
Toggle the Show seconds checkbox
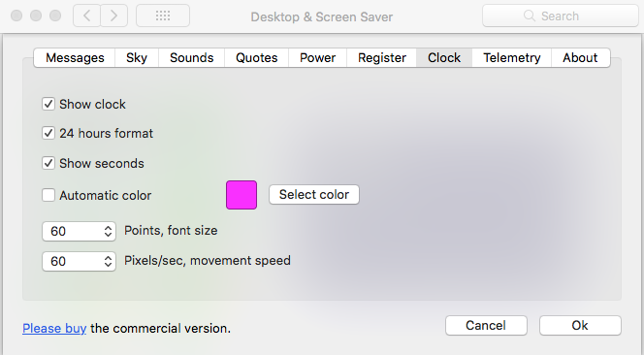tap(48, 163)
